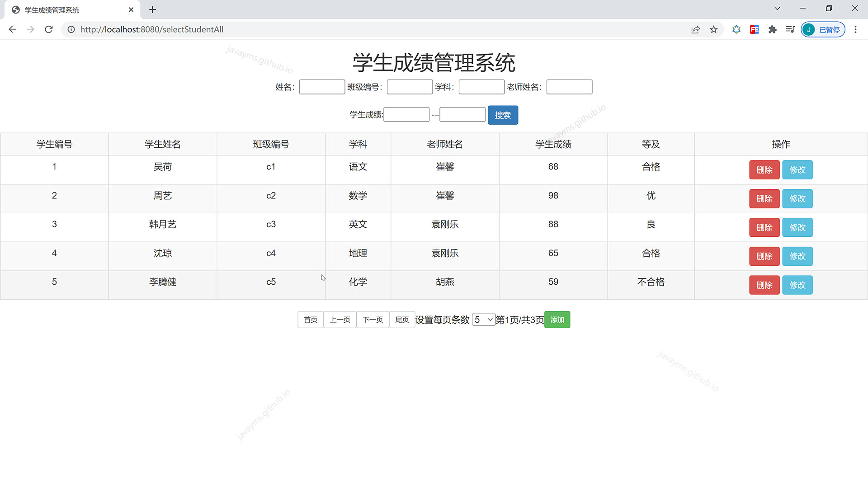Click the browser back arrow
The width and height of the screenshot is (868, 488).
(x=12, y=29)
